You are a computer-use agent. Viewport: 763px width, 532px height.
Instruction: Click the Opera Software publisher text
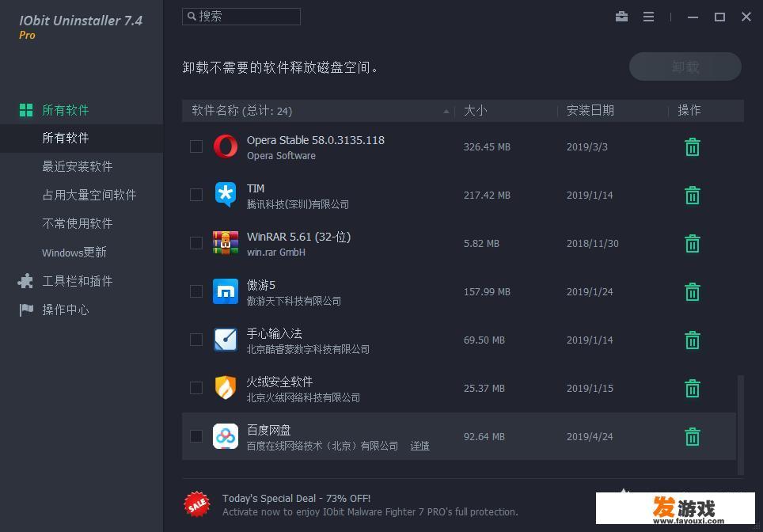pos(281,156)
